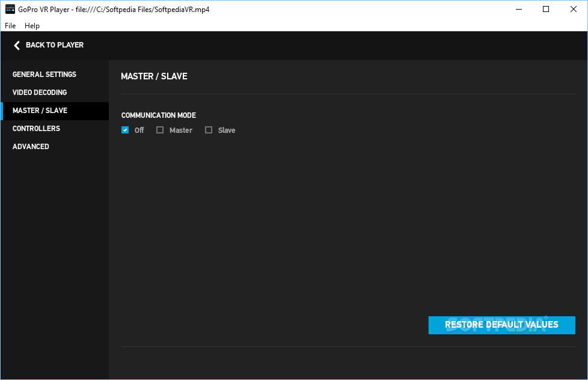Enable Master communication mode checkbox
The height and width of the screenshot is (380, 588).
coord(160,130)
